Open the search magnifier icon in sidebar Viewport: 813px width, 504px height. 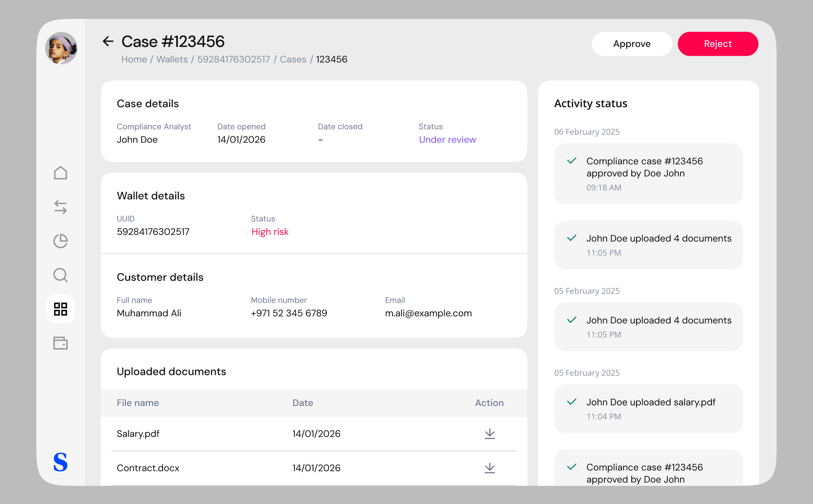[x=61, y=275]
